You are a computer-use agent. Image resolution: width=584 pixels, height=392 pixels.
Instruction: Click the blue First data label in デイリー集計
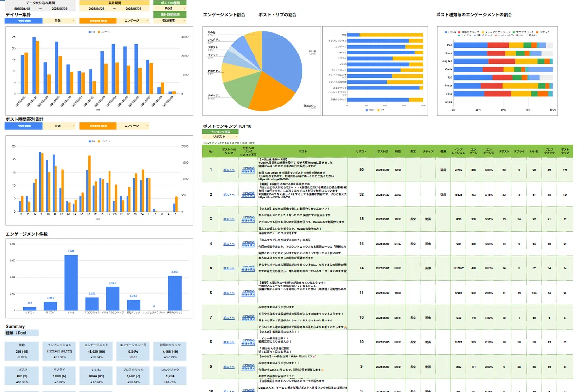[x=24, y=21]
